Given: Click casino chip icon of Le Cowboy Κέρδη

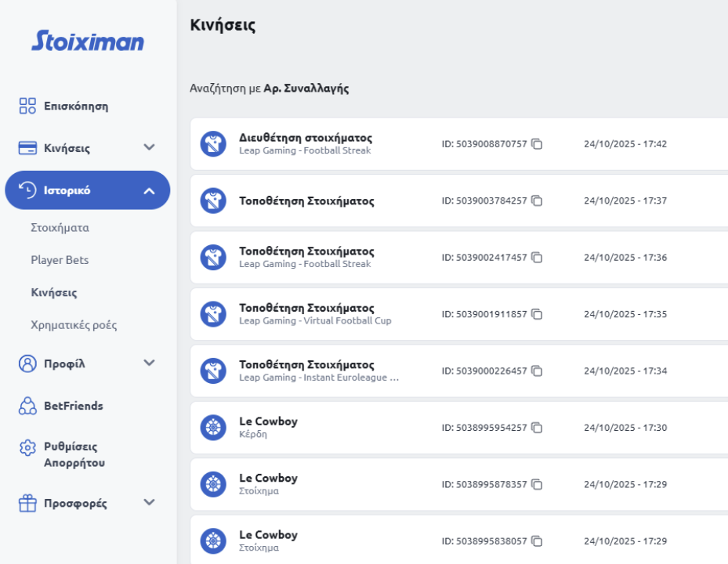Looking at the screenshot, I should pyautogui.click(x=213, y=428).
